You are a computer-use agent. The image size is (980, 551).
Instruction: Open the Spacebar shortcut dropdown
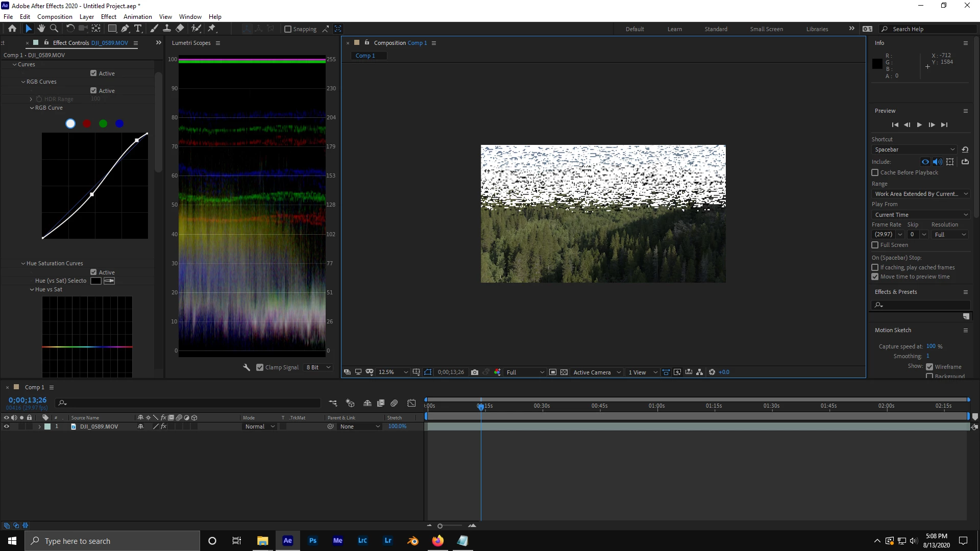[914, 149]
